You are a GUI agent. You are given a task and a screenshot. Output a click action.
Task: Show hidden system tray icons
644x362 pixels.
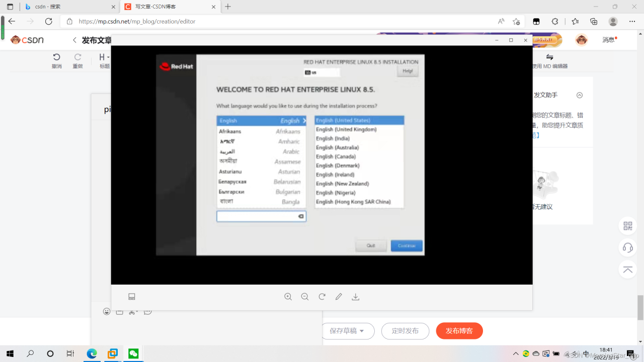pos(516,353)
